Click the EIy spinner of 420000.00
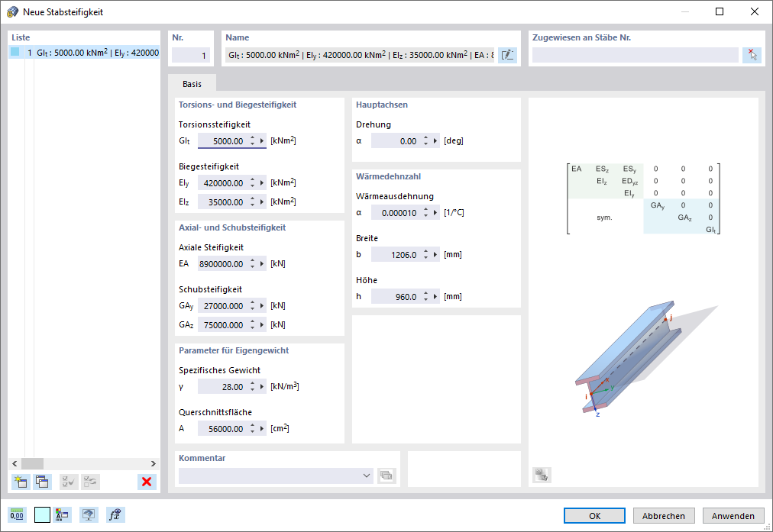The image size is (773, 532). click(252, 182)
